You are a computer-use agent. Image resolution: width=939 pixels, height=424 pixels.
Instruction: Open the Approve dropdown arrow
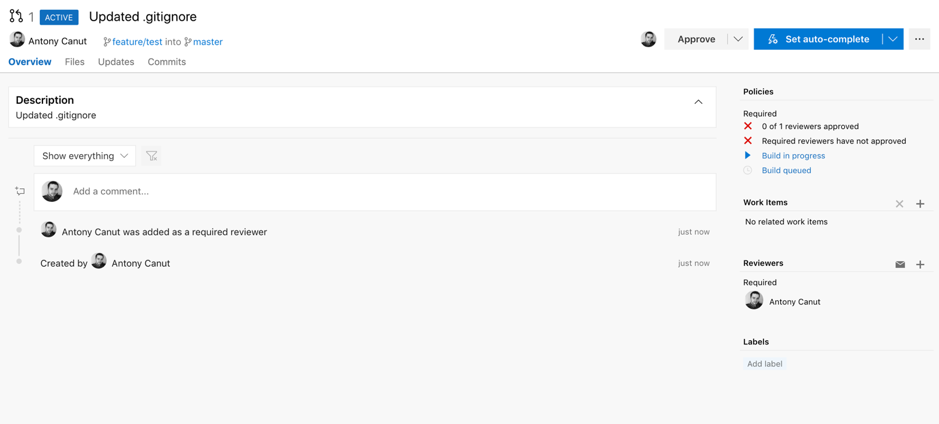click(x=738, y=39)
